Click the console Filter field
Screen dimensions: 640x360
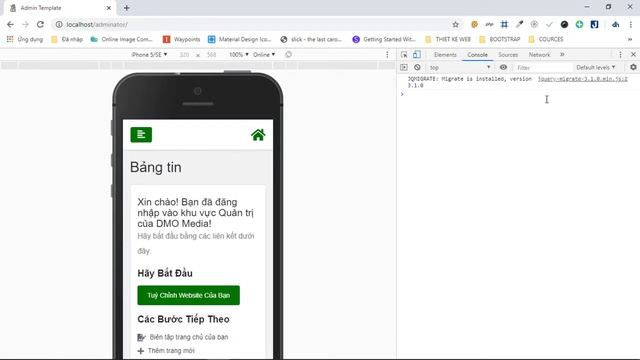(543, 67)
